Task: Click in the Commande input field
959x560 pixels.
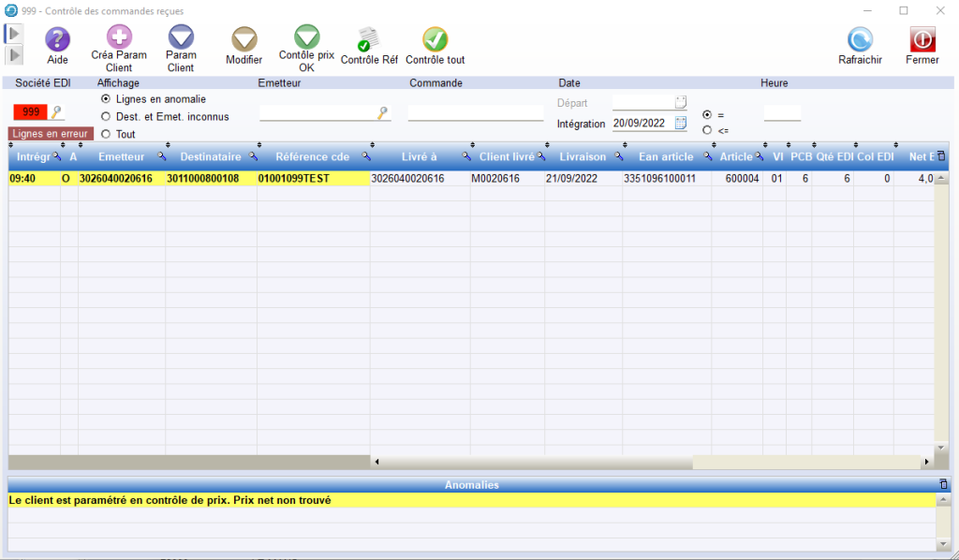Action: pyautogui.click(x=475, y=113)
